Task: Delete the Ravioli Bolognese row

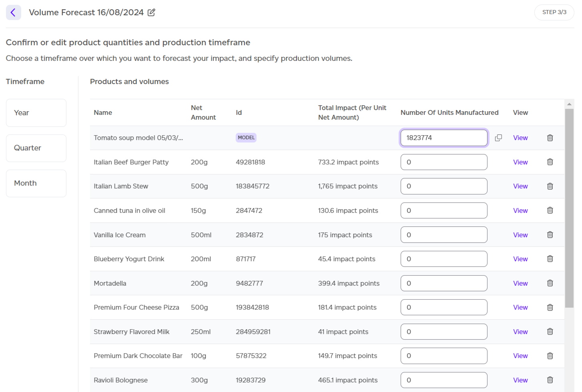Action: click(x=550, y=380)
